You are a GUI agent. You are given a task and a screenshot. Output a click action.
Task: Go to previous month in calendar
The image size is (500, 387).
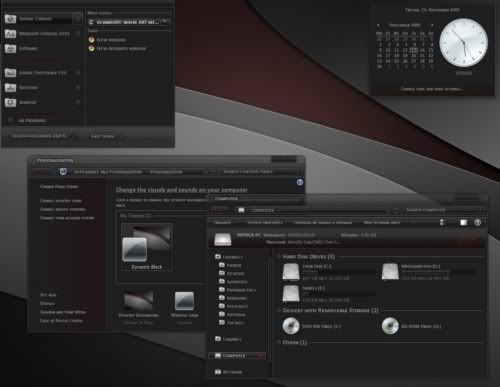point(378,25)
